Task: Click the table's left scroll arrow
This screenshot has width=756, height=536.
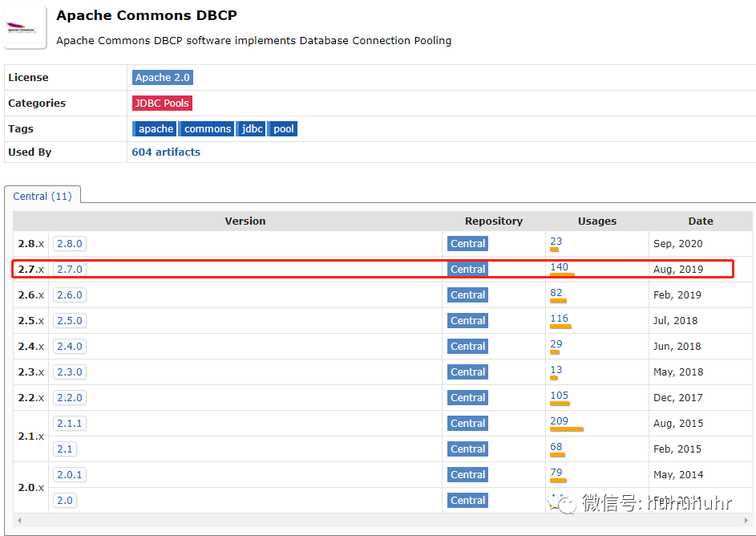Action: point(19,520)
